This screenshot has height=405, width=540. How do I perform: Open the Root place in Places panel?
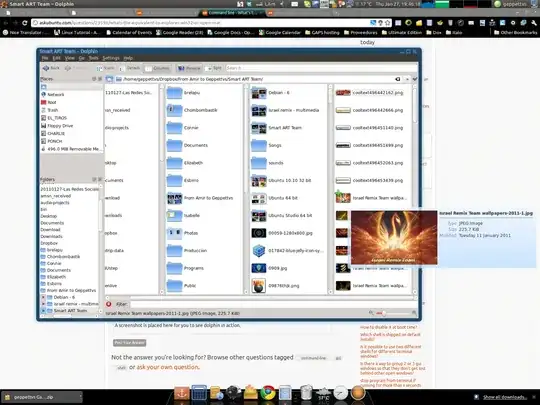(x=49, y=102)
